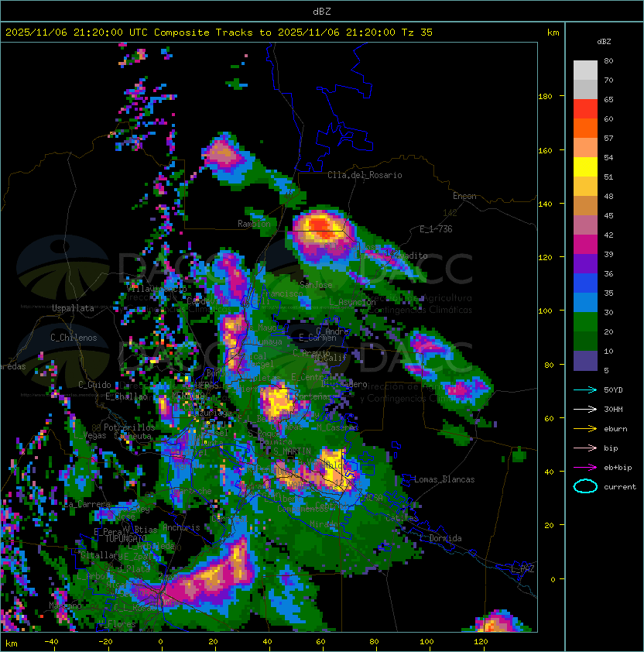
Task: Click the 'C_Guido' map label
Action: click(x=94, y=385)
